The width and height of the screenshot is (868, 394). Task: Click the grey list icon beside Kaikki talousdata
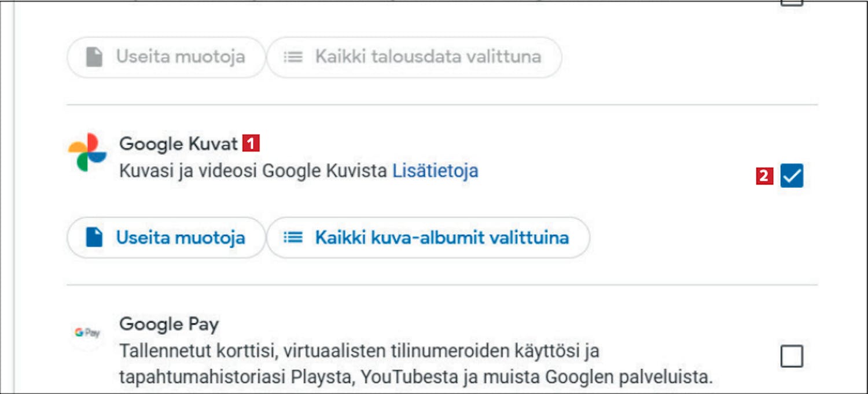(x=293, y=57)
